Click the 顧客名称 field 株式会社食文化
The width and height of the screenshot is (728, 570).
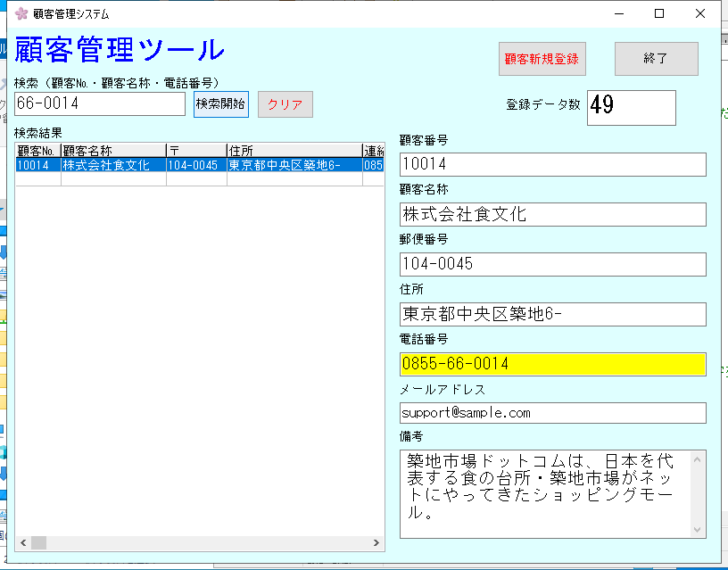point(552,214)
